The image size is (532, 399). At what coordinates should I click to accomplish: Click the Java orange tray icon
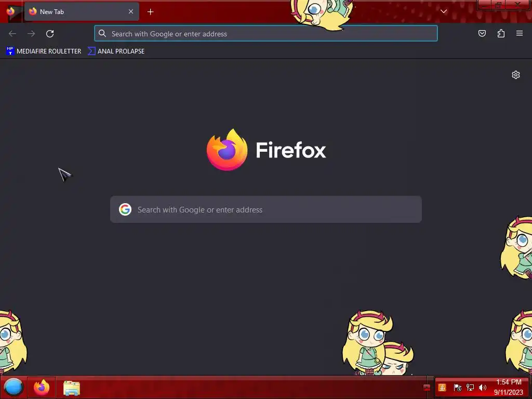coord(442,388)
